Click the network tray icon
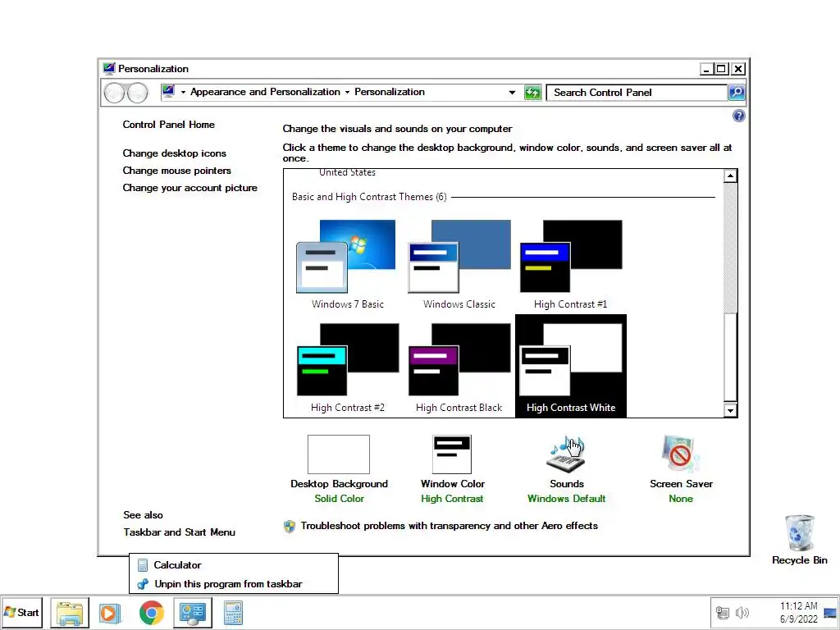The height and width of the screenshot is (630, 840). [x=723, y=613]
